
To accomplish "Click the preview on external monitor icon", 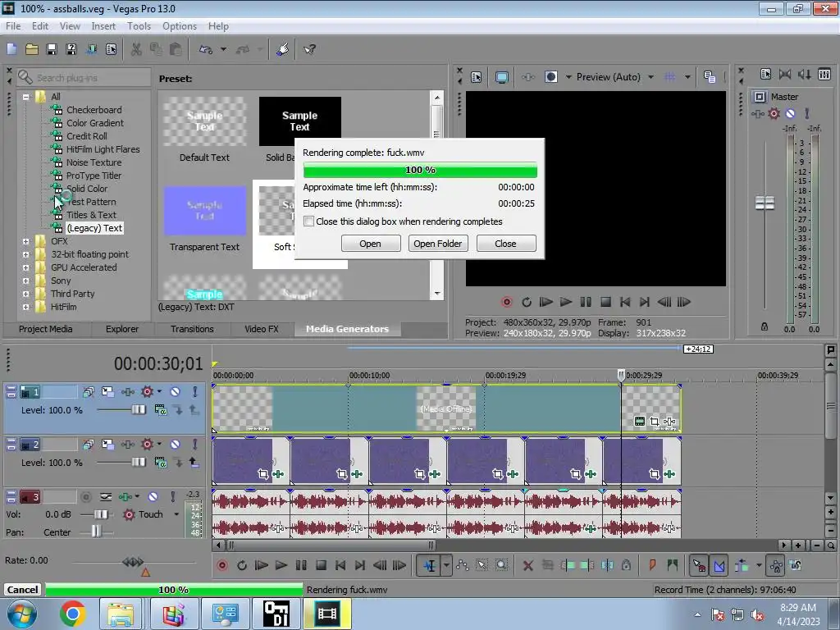I will [x=502, y=77].
